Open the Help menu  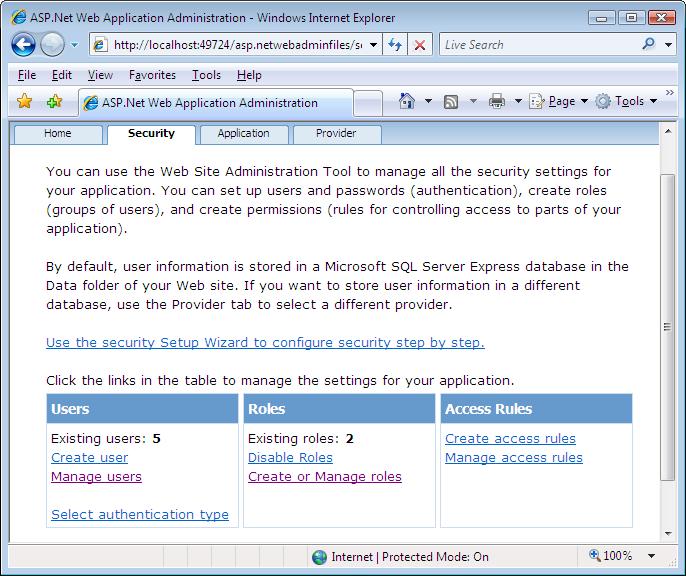249,75
